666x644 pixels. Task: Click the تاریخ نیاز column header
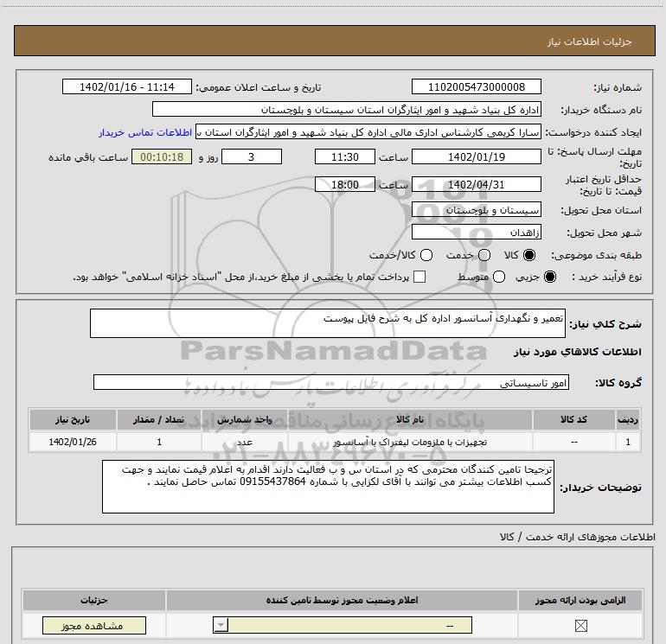click(73, 419)
